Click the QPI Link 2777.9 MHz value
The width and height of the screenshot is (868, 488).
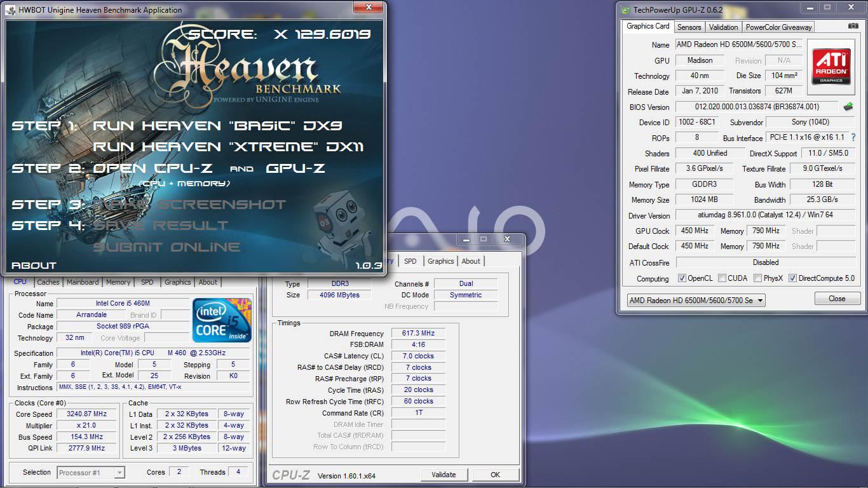point(87,449)
